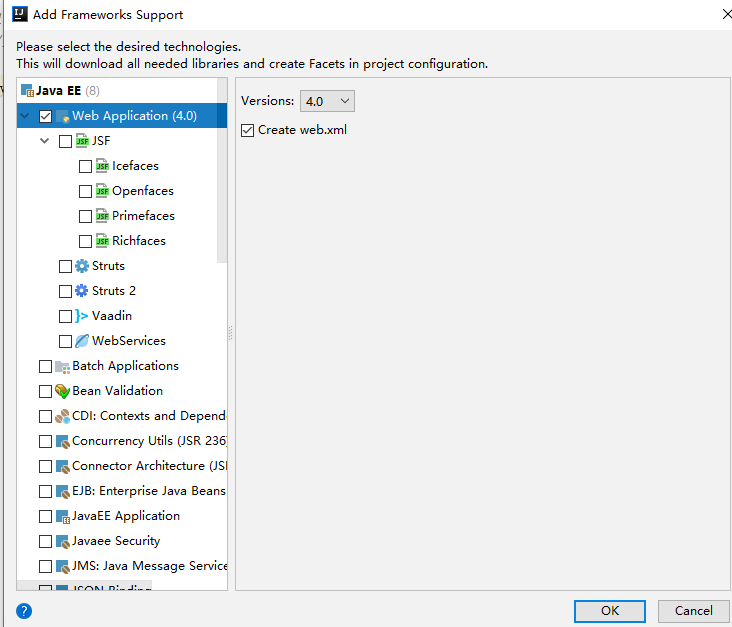Click the framework list vertical scrollbar

(222, 180)
